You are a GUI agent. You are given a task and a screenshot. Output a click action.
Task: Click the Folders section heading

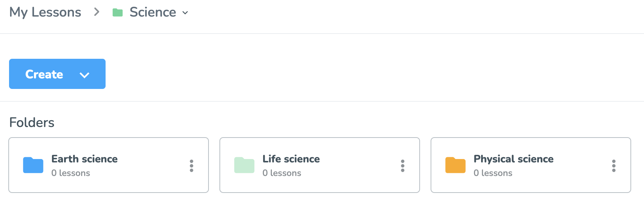32,122
